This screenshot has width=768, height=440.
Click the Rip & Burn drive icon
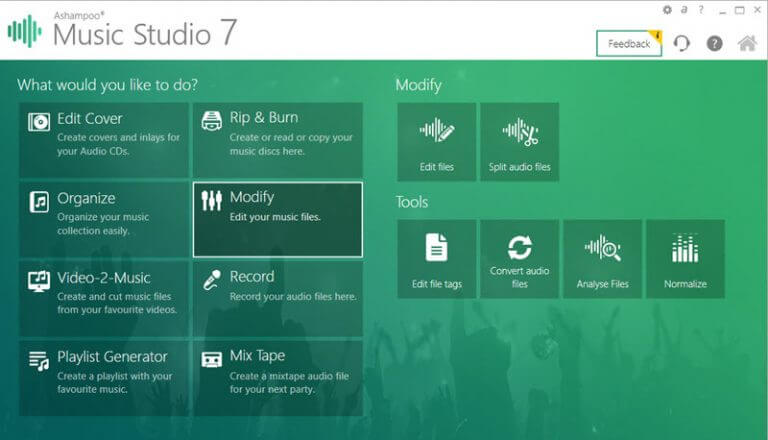click(x=212, y=121)
